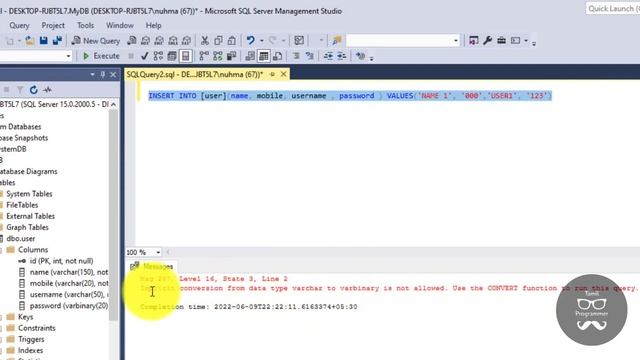640x360 pixels.
Task: Undo the last action
Action: [251, 40]
